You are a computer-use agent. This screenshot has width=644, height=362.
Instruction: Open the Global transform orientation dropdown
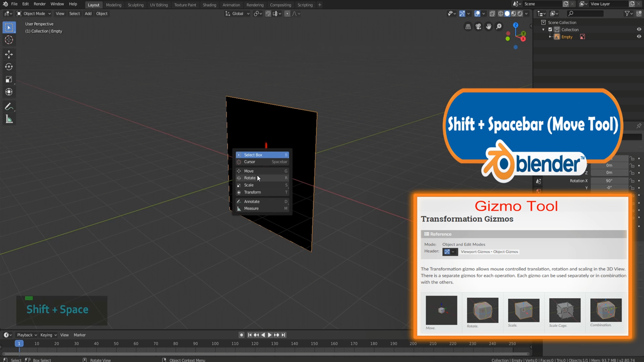(237, 14)
